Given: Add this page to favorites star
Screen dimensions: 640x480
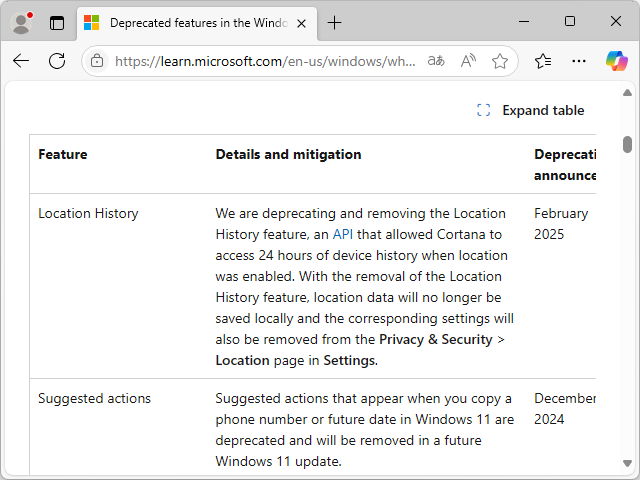Looking at the screenshot, I should [x=500, y=61].
